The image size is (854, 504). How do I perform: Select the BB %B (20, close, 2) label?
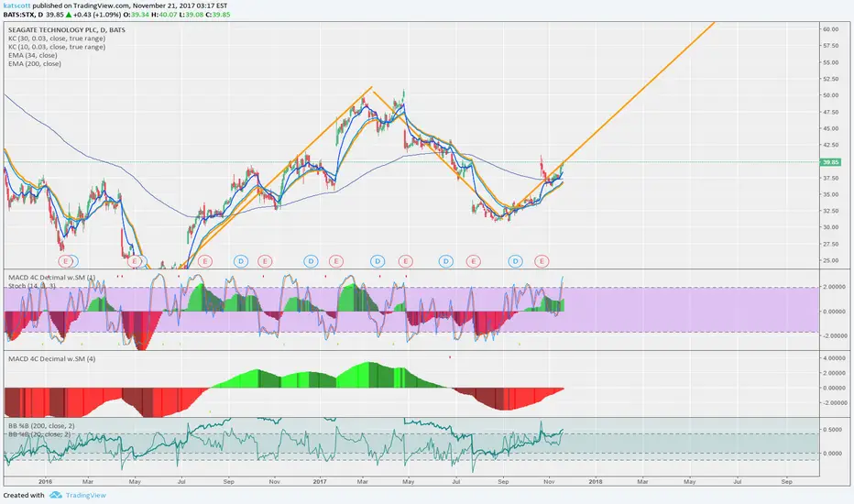39,434
